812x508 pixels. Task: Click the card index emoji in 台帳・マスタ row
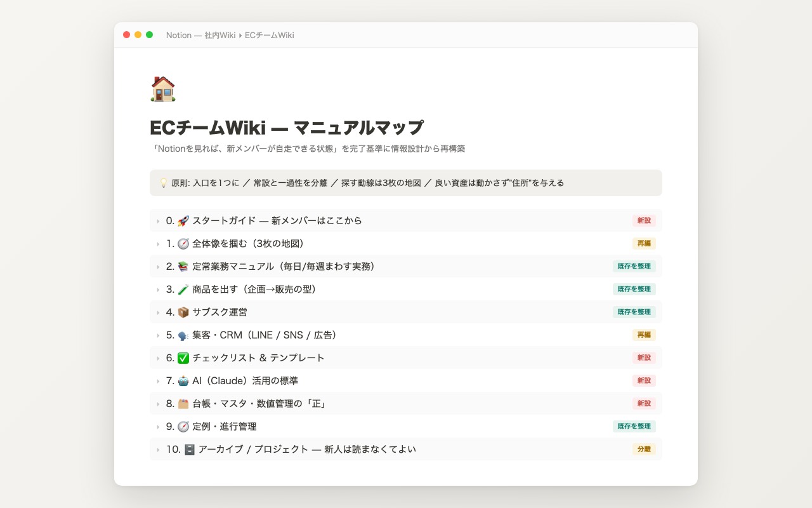pos(183,404)
